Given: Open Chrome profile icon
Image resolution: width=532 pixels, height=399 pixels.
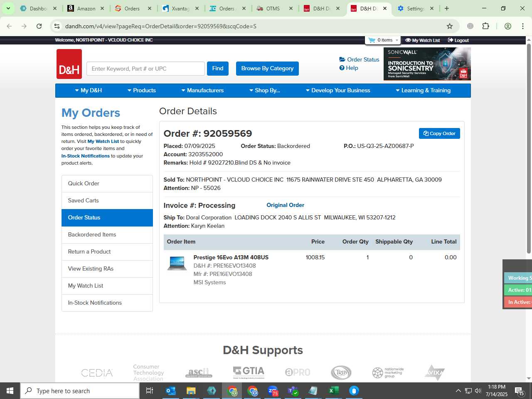Looking at the screenshot, I should (507, 26).
